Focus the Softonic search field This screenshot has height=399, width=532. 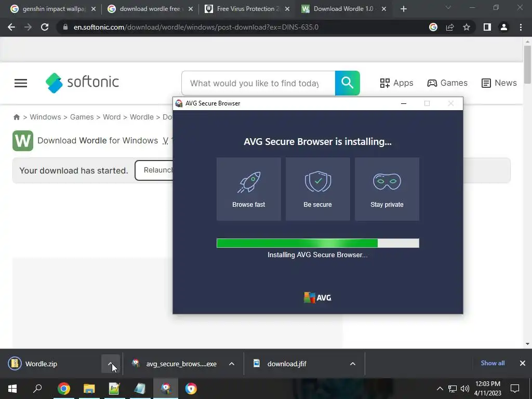coord(258,83)
